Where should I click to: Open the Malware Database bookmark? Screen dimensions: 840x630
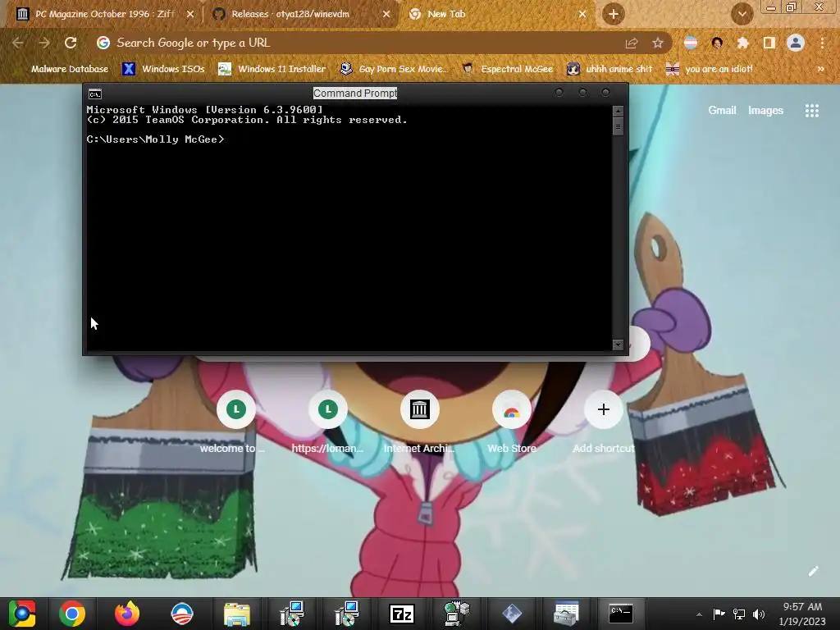click(63, 69)
